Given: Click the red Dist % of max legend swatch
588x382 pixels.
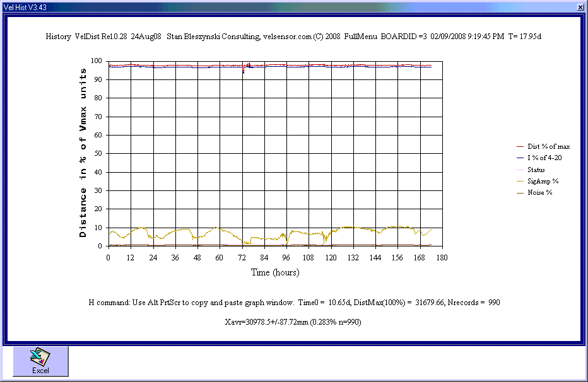Looking at the screenshot, I should (x=520, y=146).
